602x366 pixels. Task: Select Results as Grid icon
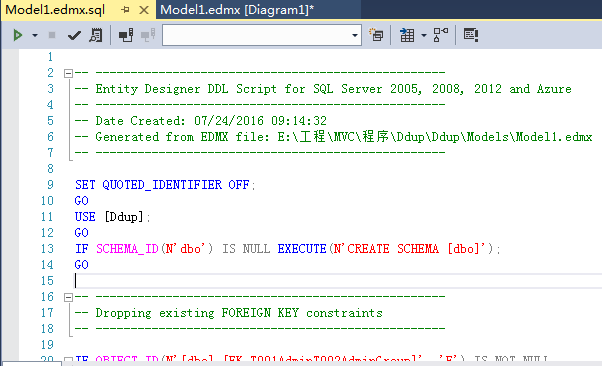(407, 35)
